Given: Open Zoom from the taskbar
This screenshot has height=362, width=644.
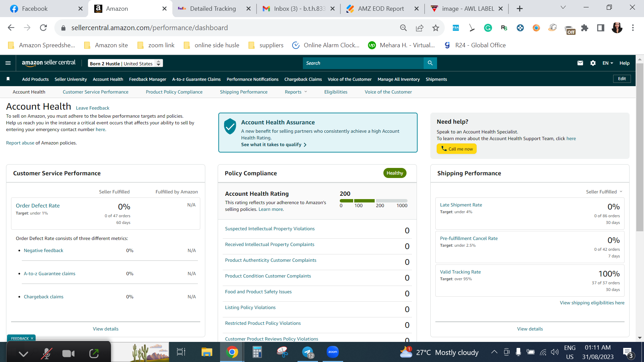Looking at the screenshot, I should tap(333, 352).
